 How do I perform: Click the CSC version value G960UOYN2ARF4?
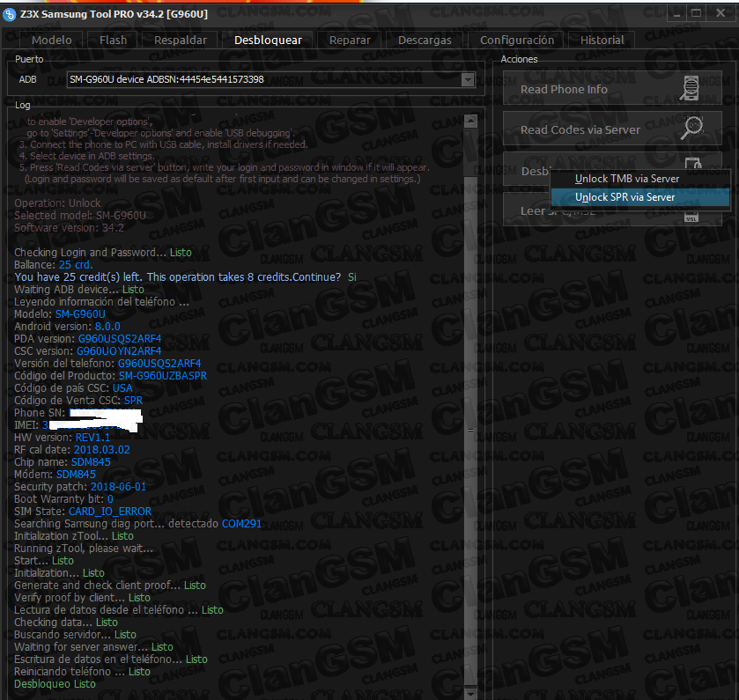pyautogui.click(x=119, y=351)
